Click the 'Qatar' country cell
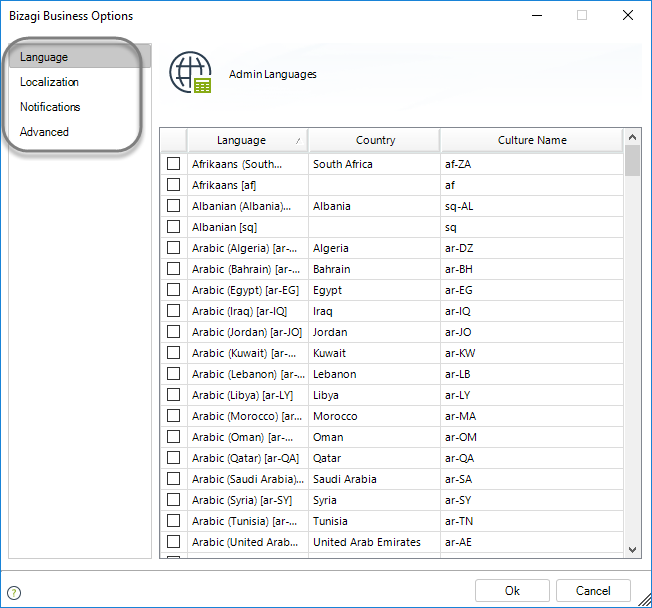652x608 pixels. click(x=374, y=458)
